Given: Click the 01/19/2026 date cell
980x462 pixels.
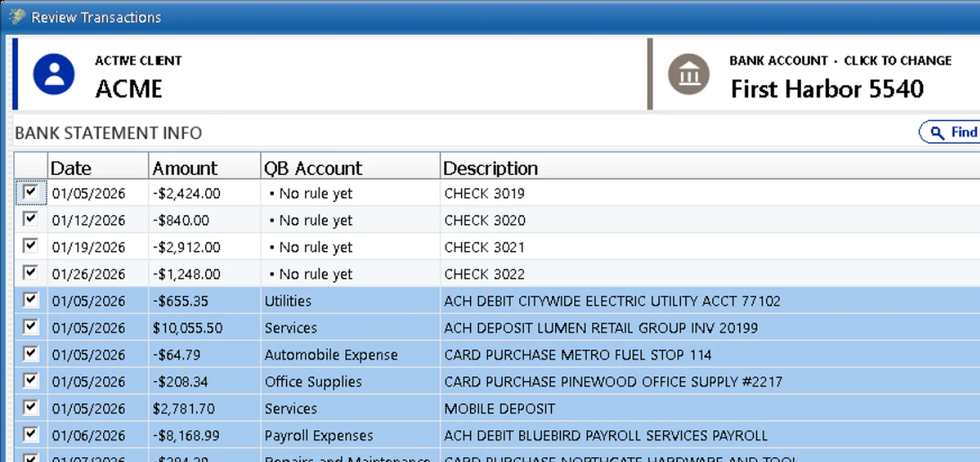Looking at the screenshot, I should (x=98, y=247).
